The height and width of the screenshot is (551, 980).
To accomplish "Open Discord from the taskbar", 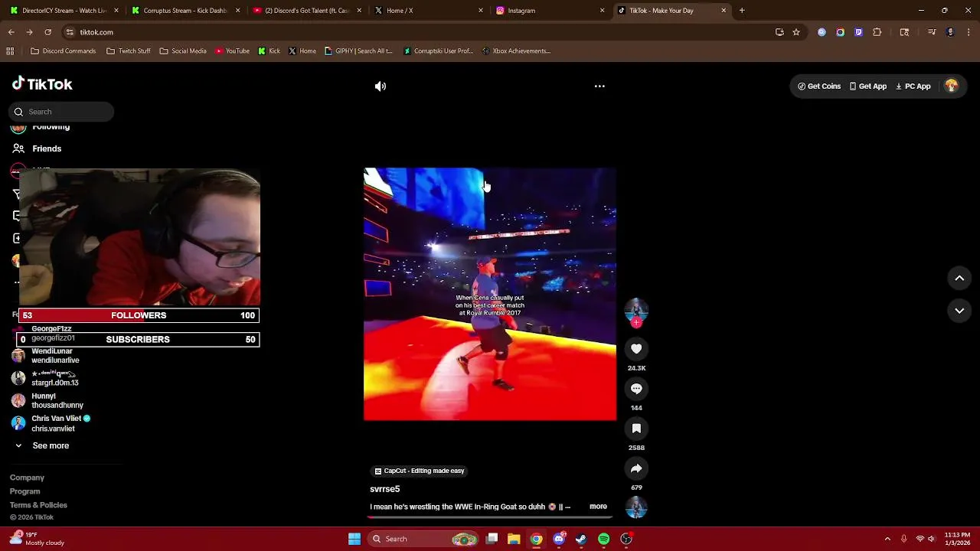I will pyautogui.click(x=559, y=539).
